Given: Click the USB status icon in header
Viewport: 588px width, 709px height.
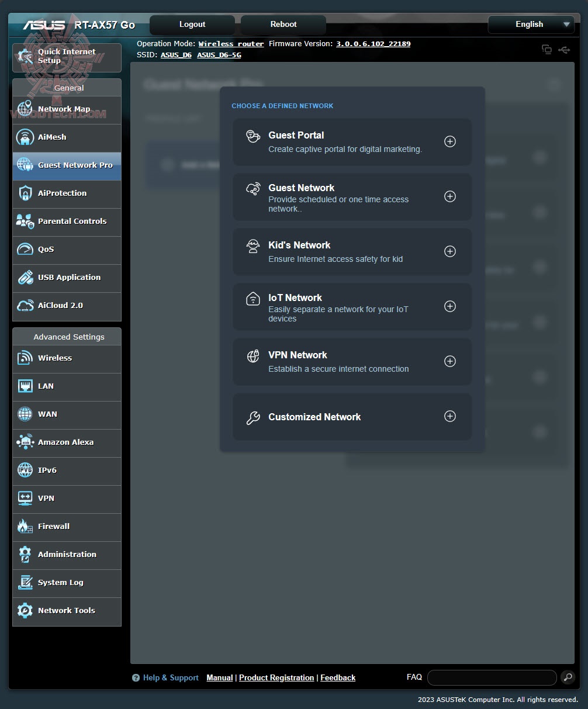Looking at the screenshot, I should [564, 50].
